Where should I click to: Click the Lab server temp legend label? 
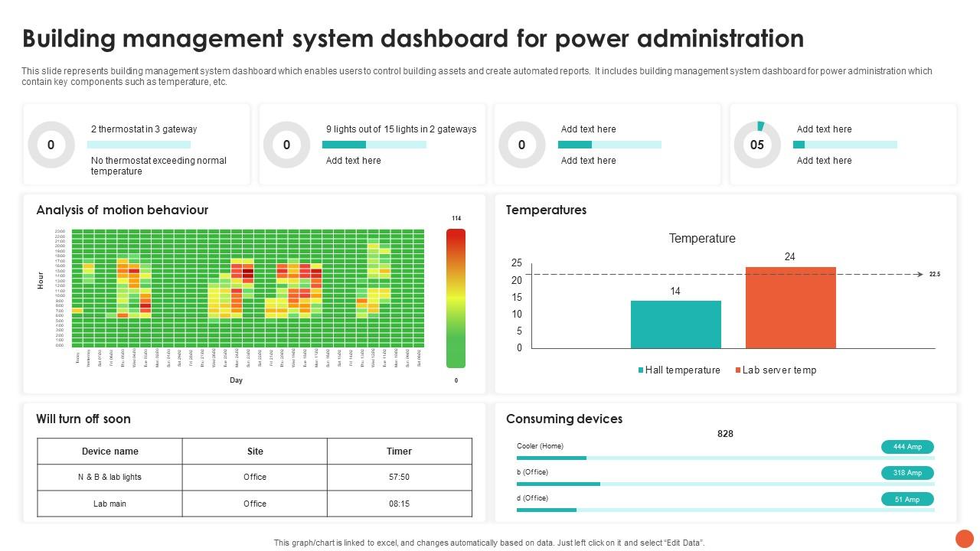point(779,370)
